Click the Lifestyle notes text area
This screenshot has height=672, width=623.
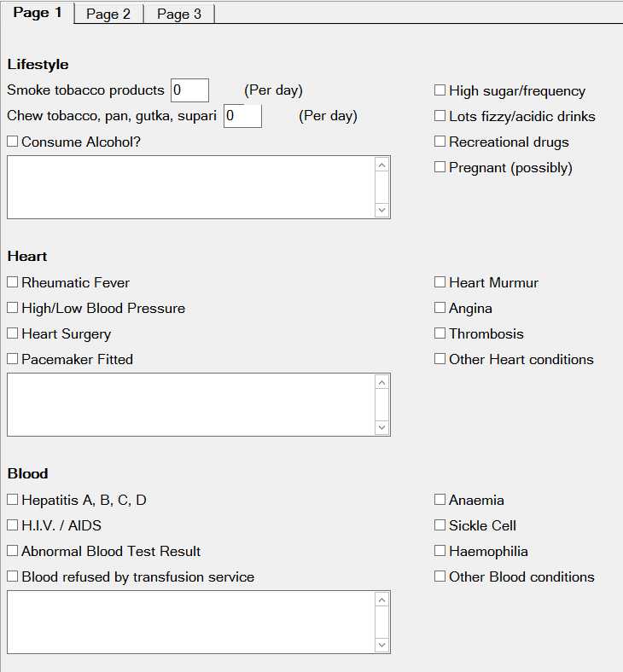pyautogui.click(x=190, y=187)
